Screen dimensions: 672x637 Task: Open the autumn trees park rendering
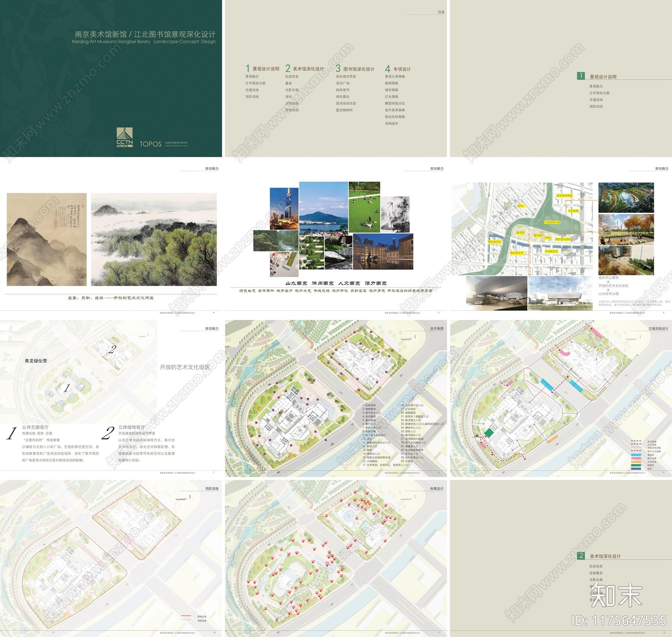(626, 229)
